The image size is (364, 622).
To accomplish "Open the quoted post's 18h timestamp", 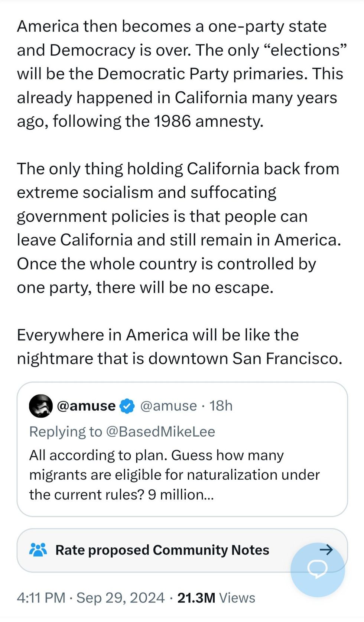I will pos(221,406).
